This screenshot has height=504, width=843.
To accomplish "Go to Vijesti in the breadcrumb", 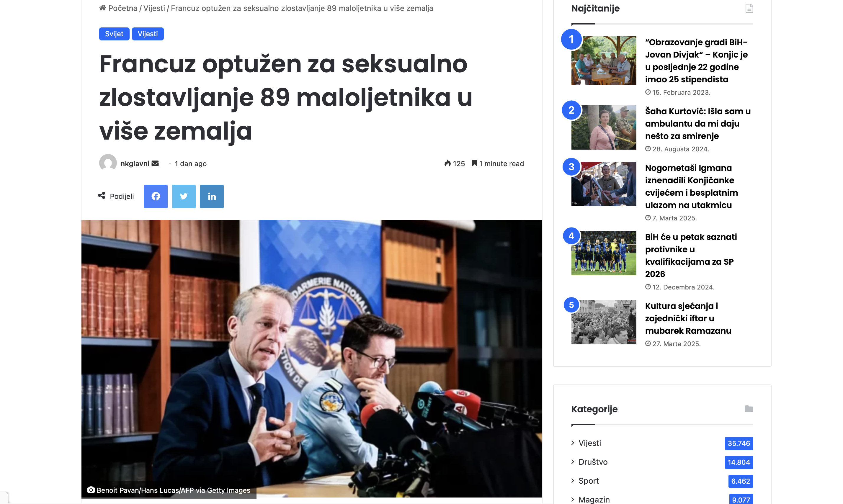I will point(154,8).
